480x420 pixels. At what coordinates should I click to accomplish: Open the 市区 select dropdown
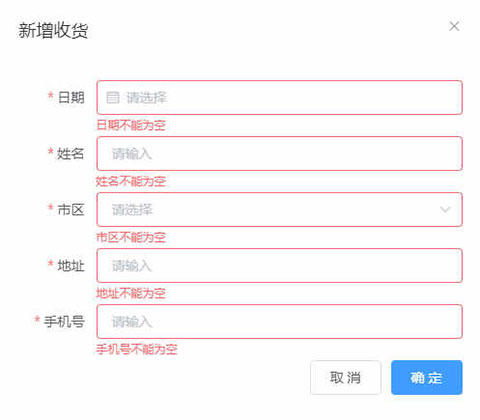(279, 210)
